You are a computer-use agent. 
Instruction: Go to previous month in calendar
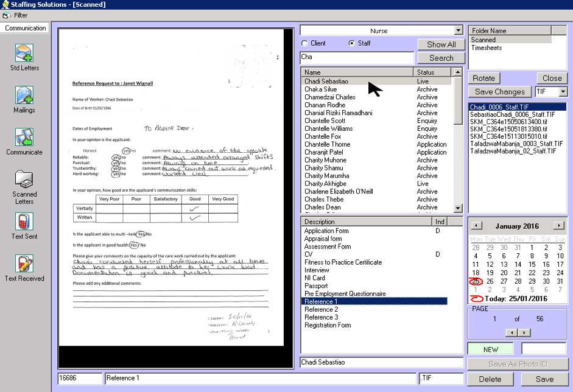point(477,226)
